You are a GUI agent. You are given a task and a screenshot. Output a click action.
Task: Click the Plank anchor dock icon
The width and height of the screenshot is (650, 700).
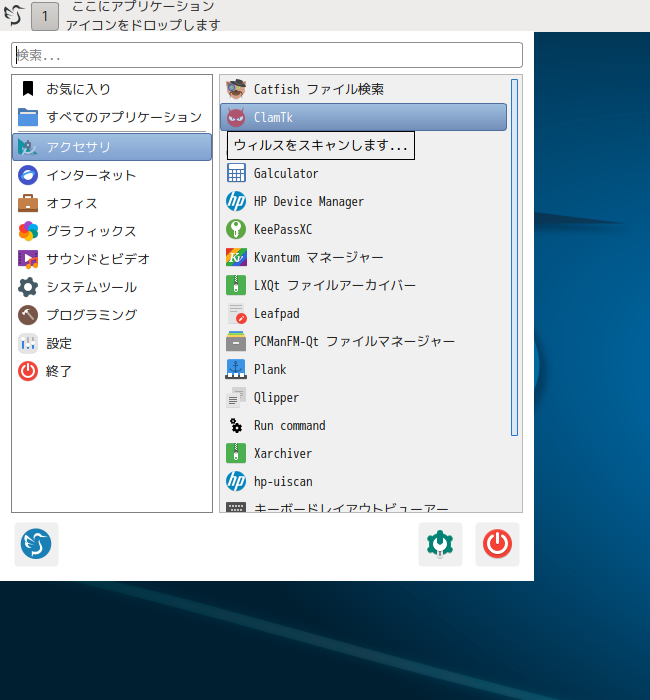pos(236,369)
